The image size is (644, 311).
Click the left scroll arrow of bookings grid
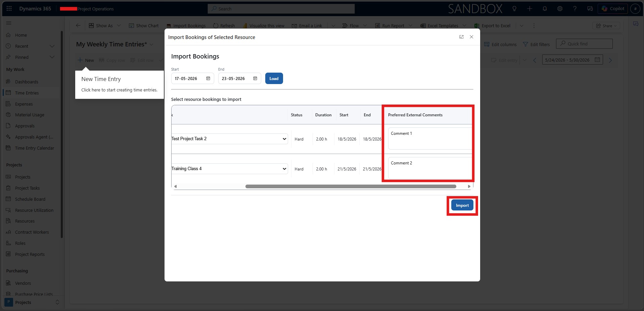pos(175,186)
